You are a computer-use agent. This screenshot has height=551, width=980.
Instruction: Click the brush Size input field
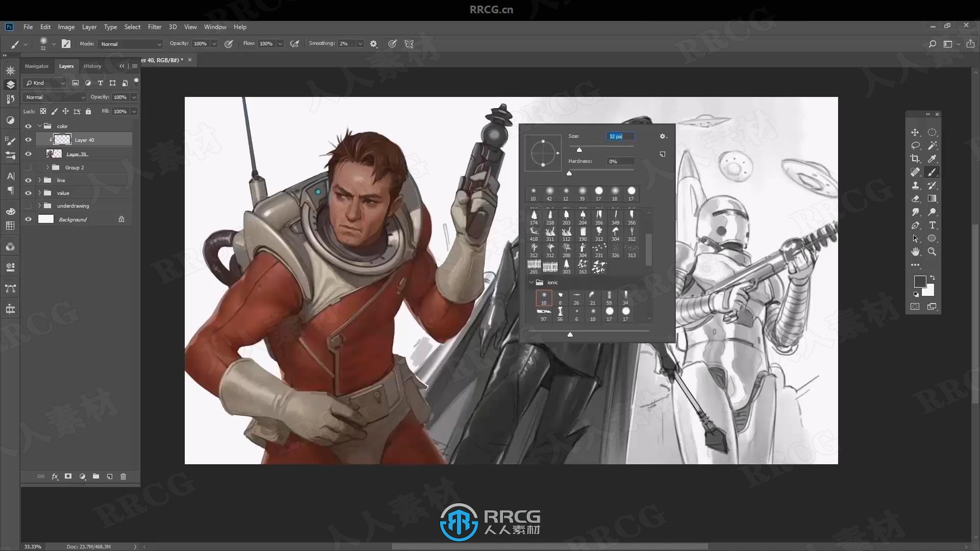click(621, 136)
